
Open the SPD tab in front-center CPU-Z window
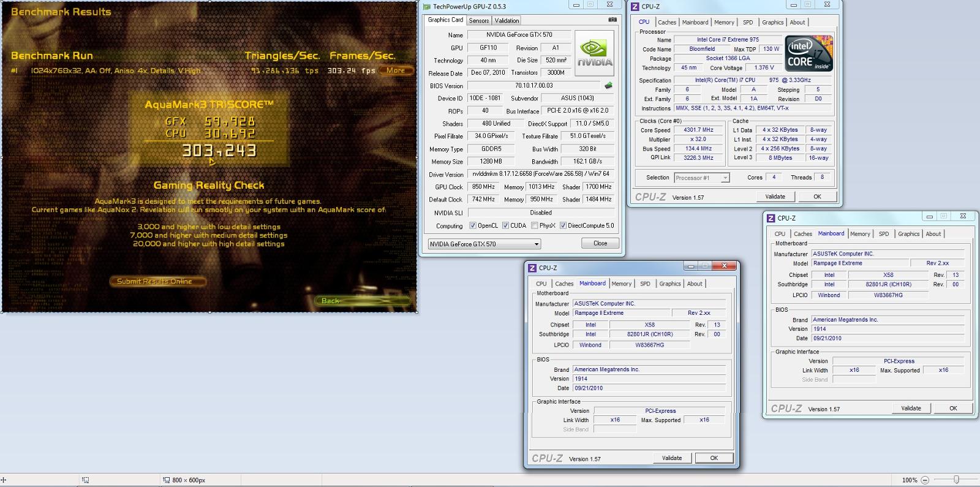[645, 284]
